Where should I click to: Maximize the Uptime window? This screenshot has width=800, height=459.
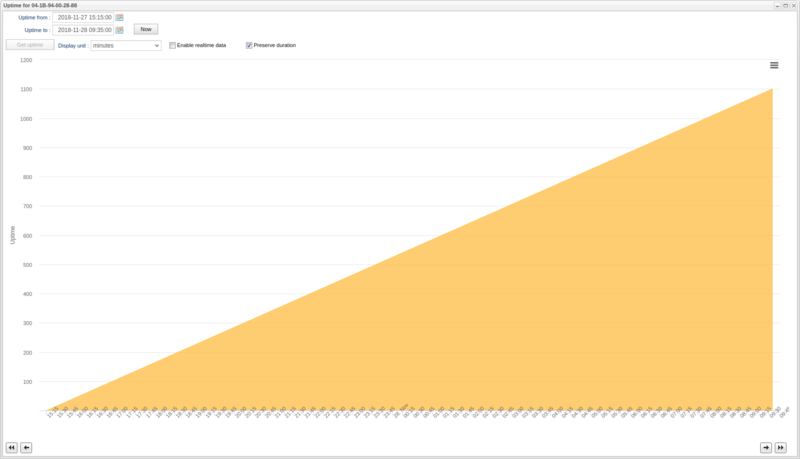click(x=785, y=5)
